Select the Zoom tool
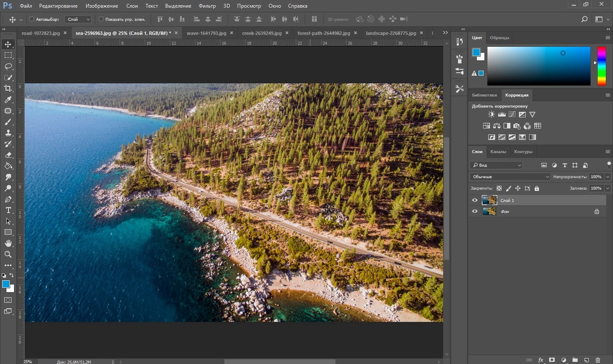Viewport: 613px width, 364px height. 8,254
